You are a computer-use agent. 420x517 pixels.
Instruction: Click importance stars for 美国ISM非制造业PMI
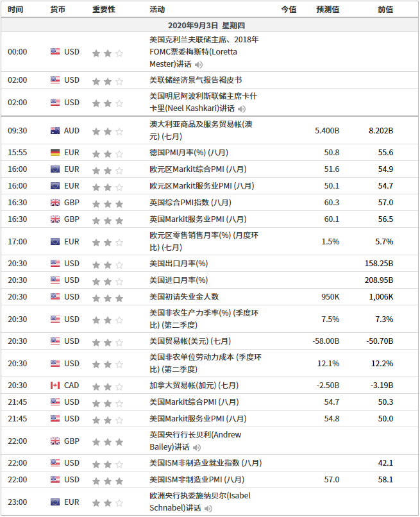click(108, 480)
